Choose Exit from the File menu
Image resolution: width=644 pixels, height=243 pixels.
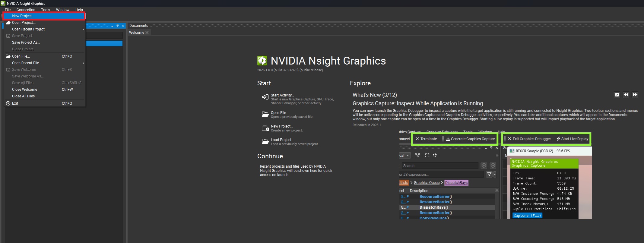(15, 103)
